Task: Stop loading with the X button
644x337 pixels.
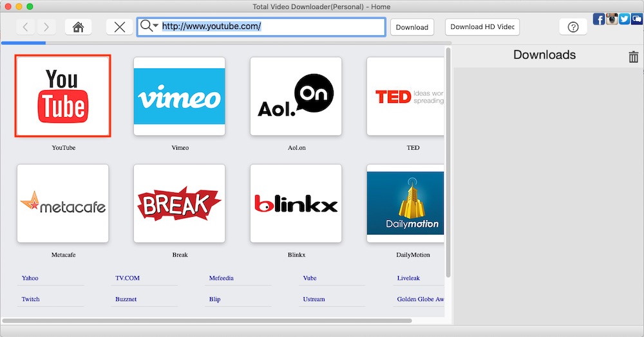Action: click(x=120, y=27)
